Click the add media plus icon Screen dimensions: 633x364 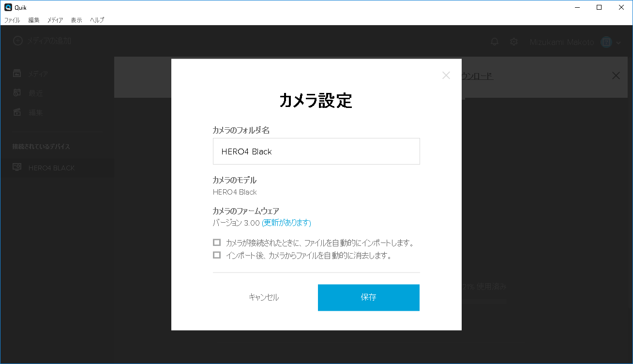pyautogui.click(x=17, y=41)
